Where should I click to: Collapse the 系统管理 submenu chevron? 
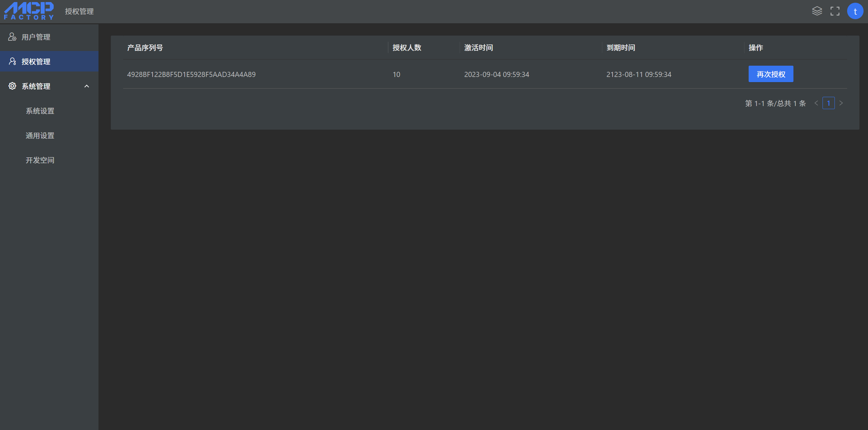point(87,86)
